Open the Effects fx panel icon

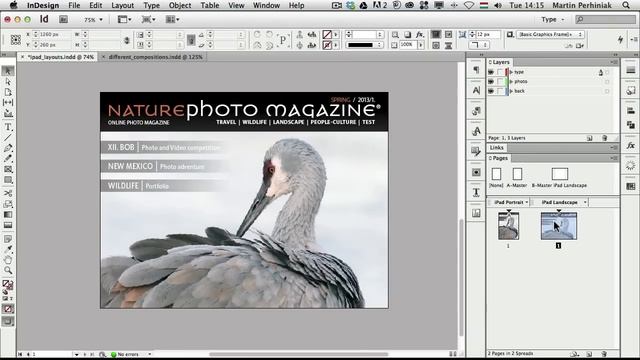[x=631, y=145]
